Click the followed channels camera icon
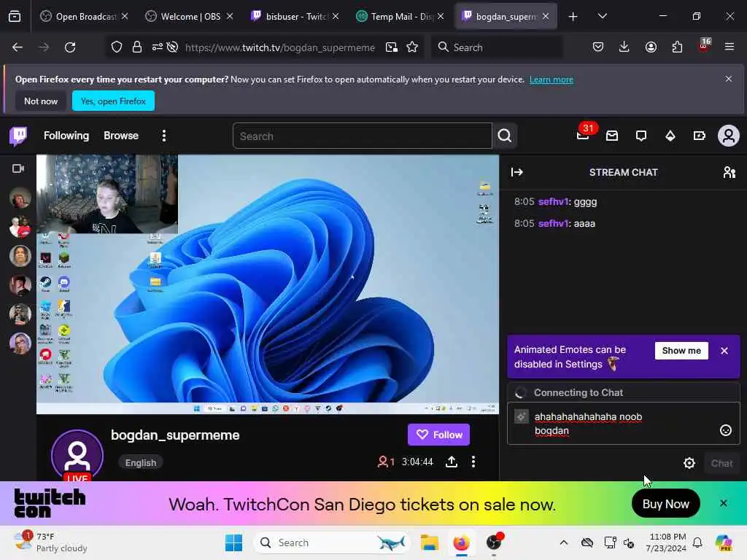The width and height of the screenshot is (747, 560). 18,168
